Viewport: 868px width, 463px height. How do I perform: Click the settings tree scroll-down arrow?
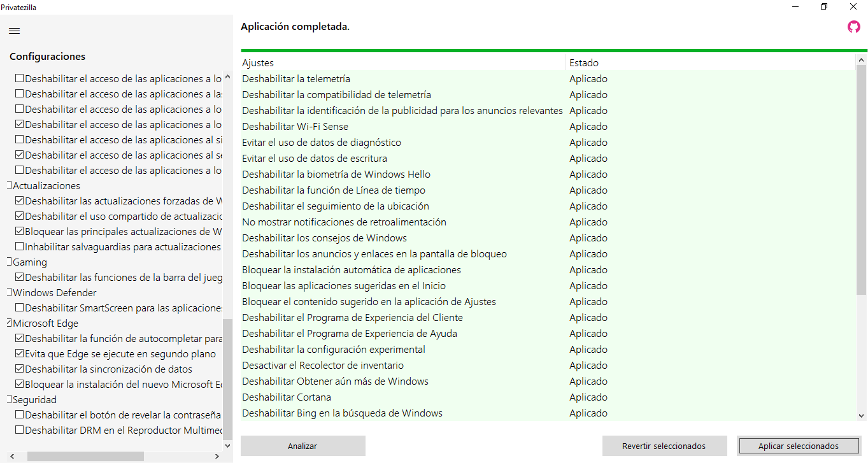point(228,446)
